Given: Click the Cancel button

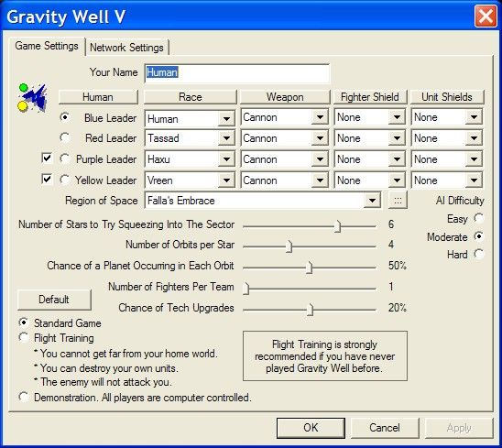Looking at the screenshot, I should [x=385, y=428].
